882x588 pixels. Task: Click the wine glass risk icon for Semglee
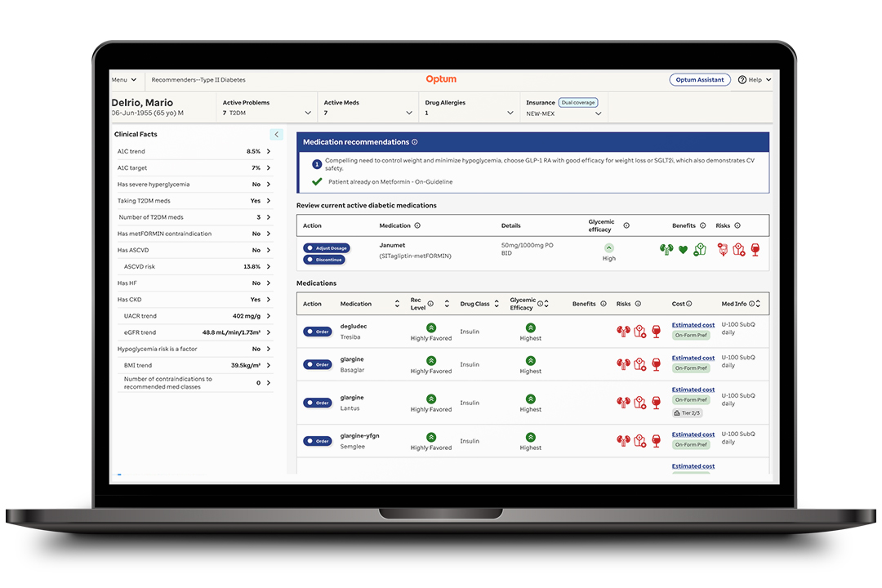click(x=656, y=440)
